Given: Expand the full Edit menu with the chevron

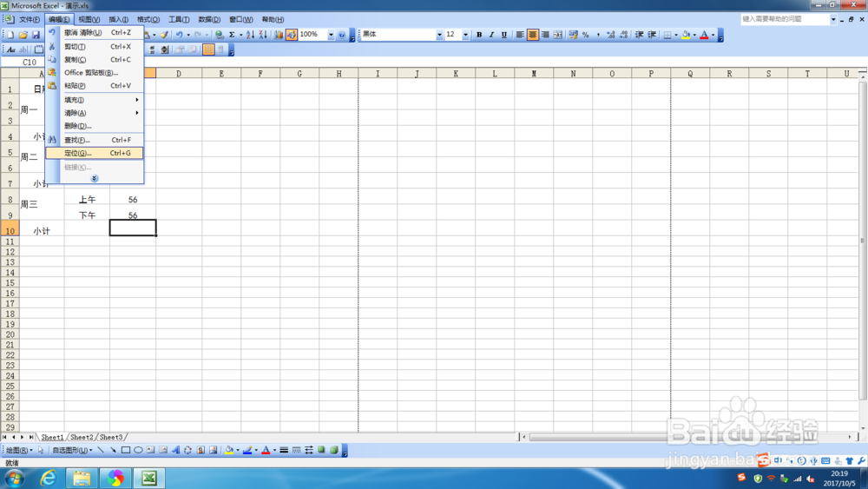Looking at the screenshot, I should (94, 178).
